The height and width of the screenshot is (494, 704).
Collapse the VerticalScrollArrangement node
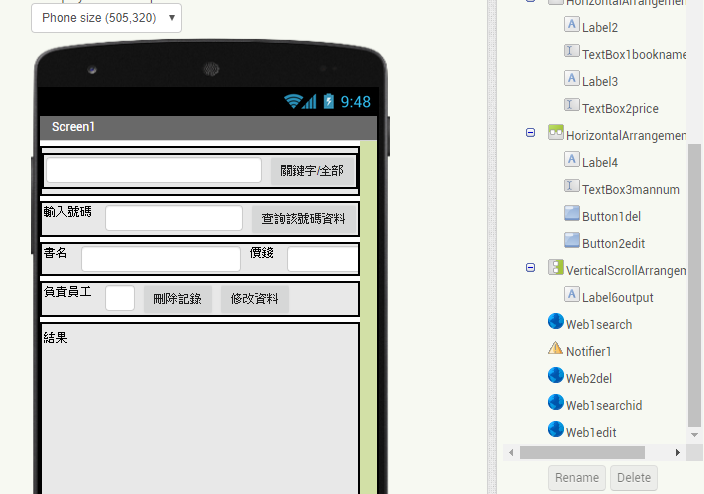pos(530,268)
